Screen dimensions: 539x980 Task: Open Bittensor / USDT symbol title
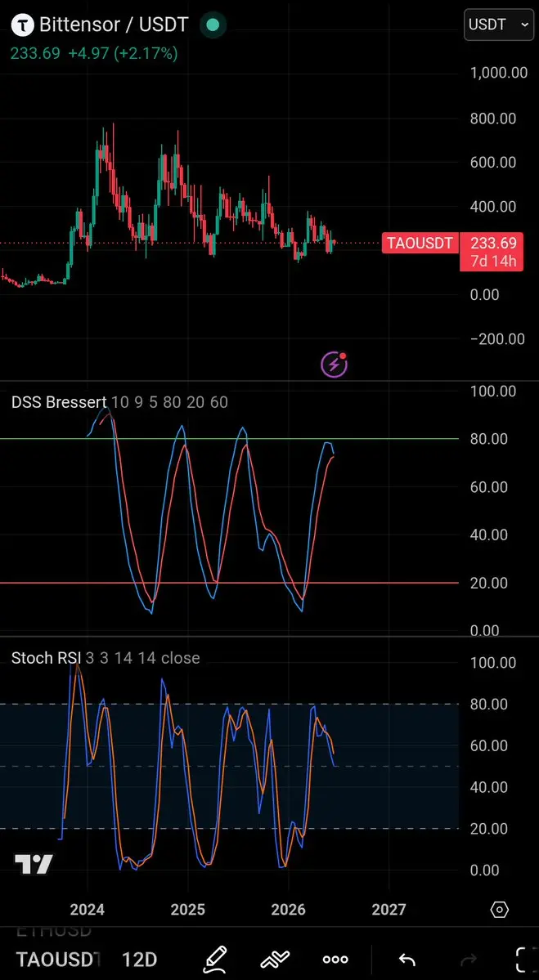coord(114,25)
